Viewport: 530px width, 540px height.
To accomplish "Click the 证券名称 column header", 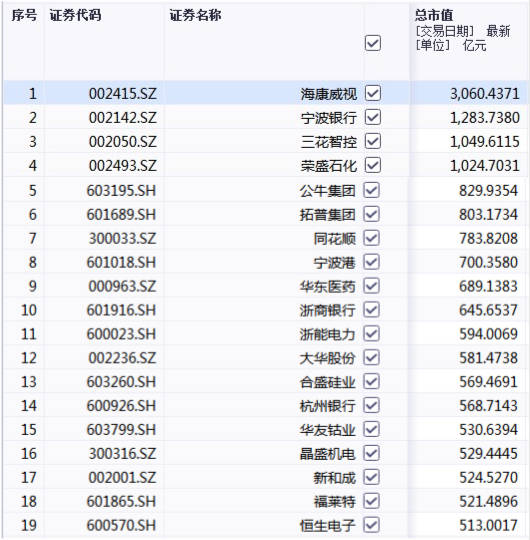I will click(195, 15).
